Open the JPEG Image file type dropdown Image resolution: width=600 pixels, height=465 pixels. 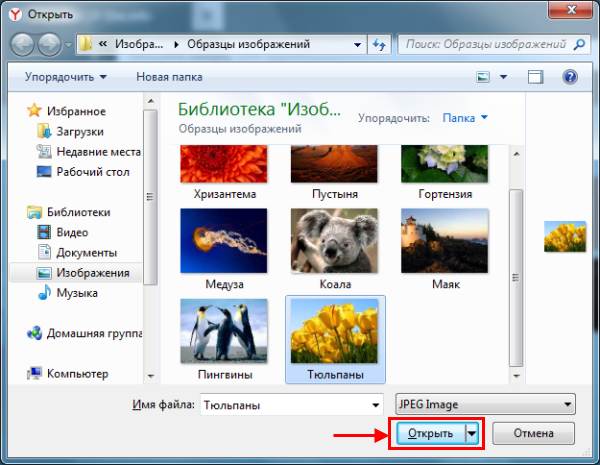coord(486,404)
